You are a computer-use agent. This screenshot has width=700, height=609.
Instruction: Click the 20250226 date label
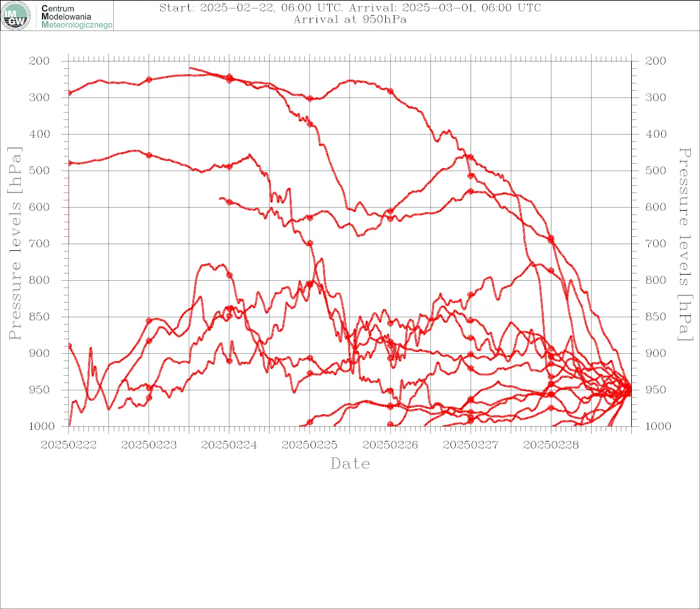click(390, 445)
